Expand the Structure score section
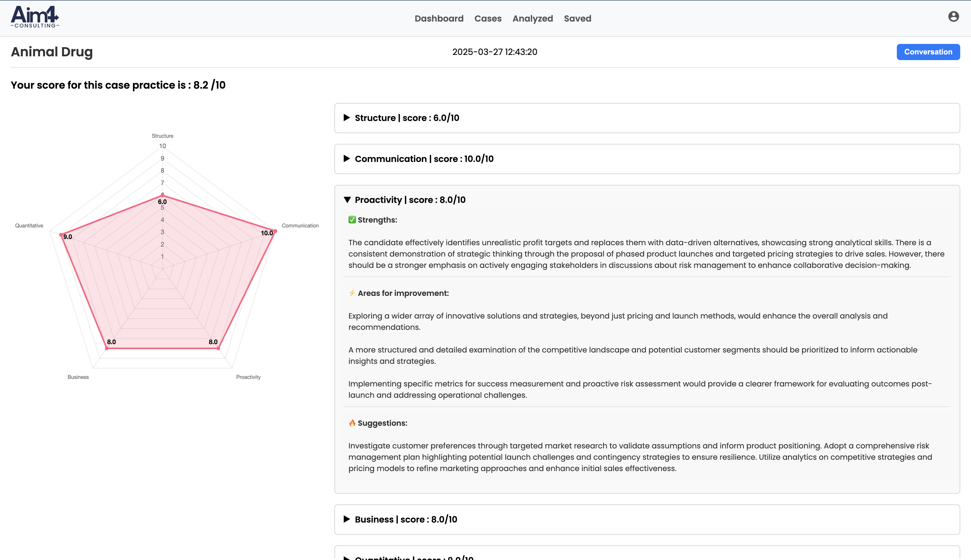 (x=407, y=118)
